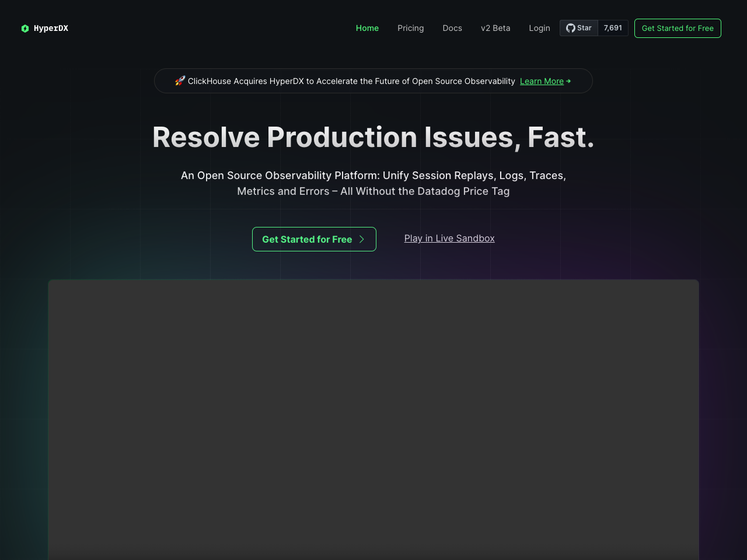Open the Home nav item

pos(367,28)
